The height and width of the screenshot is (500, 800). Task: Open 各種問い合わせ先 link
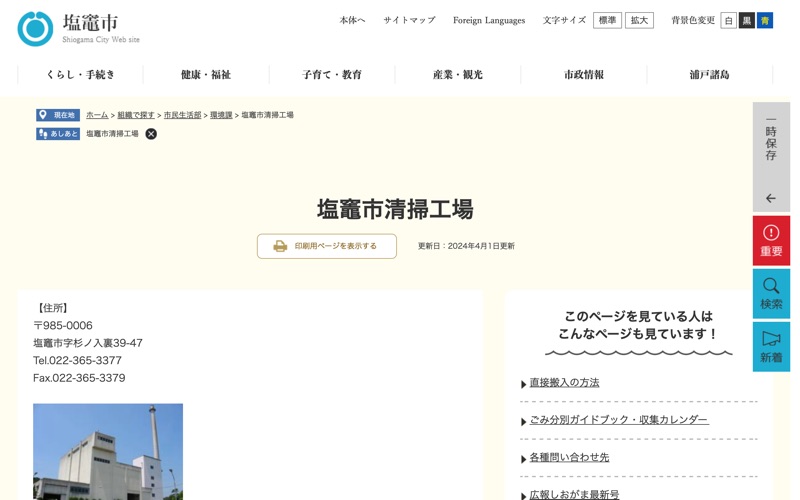569,458
